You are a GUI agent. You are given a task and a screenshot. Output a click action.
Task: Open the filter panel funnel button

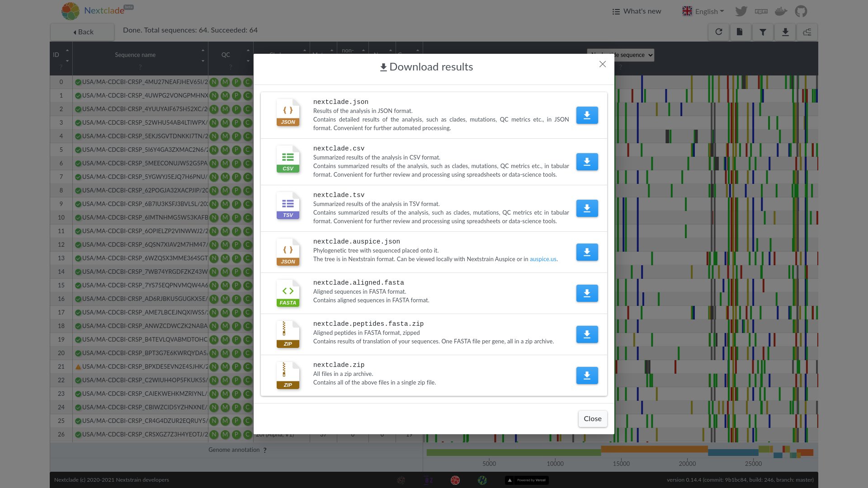pyautogui.click(x=763, y=32)
